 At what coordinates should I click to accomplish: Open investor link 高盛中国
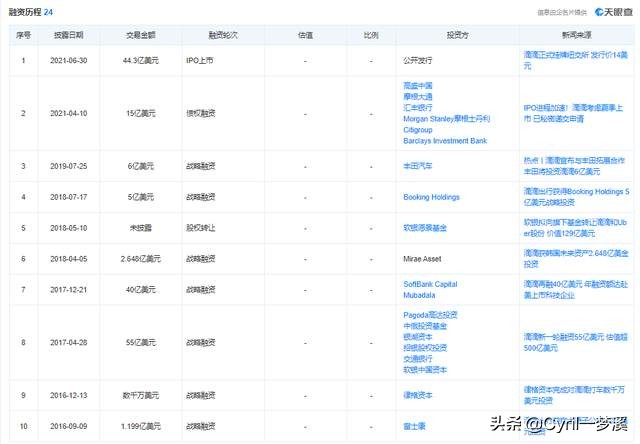(x=418, y=86)
